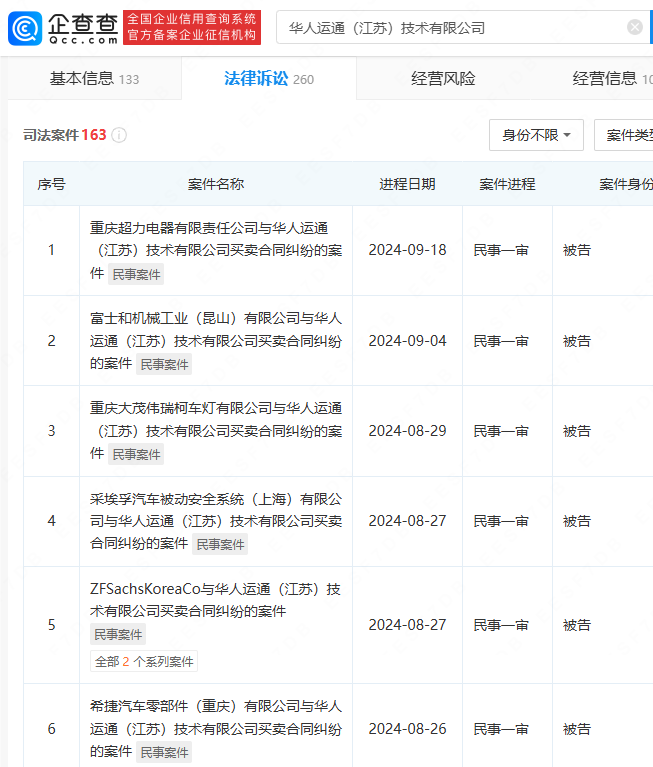Image resolution: width=653 pixels, height=767 pixels.
Task: Open the info icon beside 司法案件 163
Action: point(119,135)
